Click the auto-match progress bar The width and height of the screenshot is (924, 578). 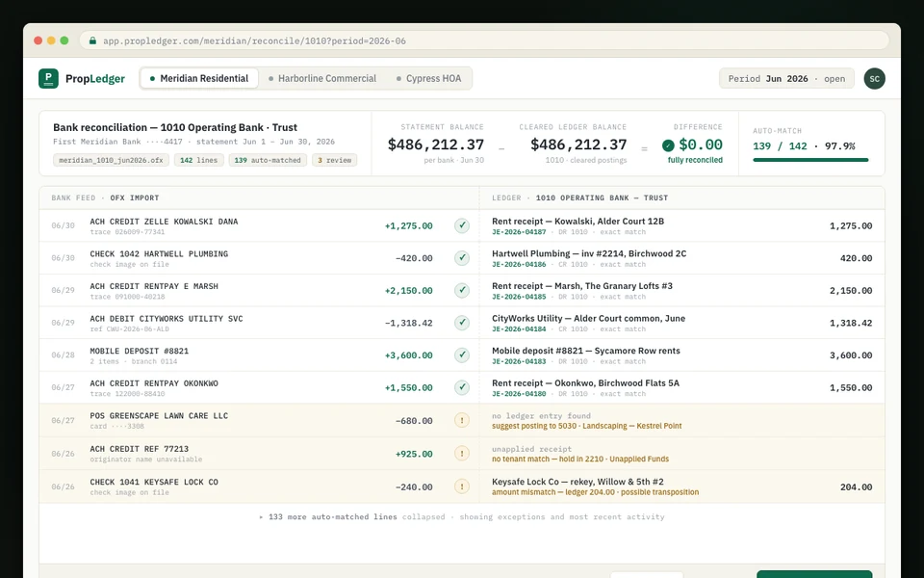(810, 160)
